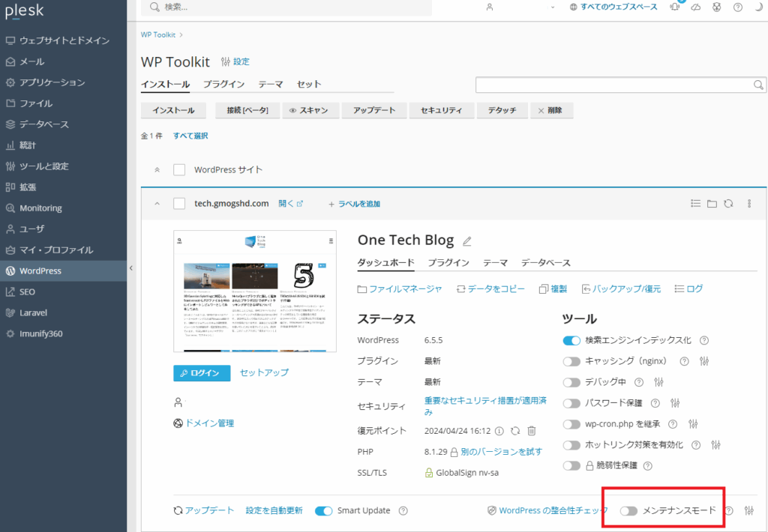Open キャッシング (nginx) settings sliders icon
Viewport: 768px width, 532px height.
tap(703, 361)
